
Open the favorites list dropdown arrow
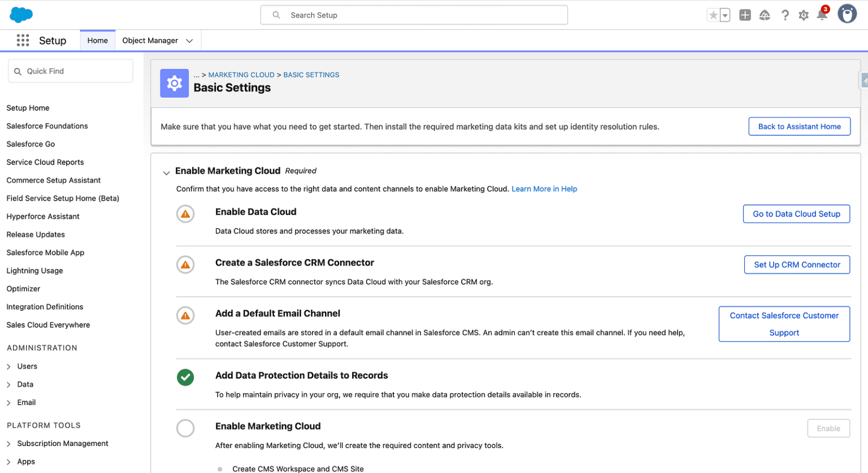(x=725, y=15)
